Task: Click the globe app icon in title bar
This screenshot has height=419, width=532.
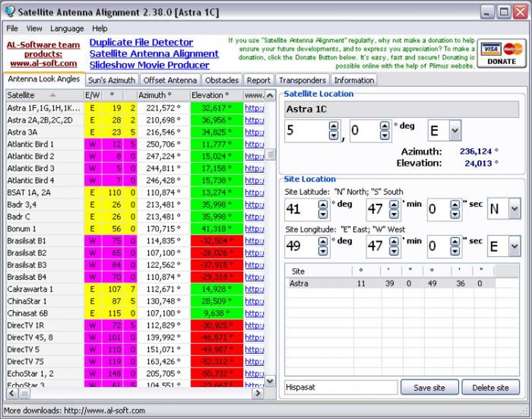Action: [10, 11]
